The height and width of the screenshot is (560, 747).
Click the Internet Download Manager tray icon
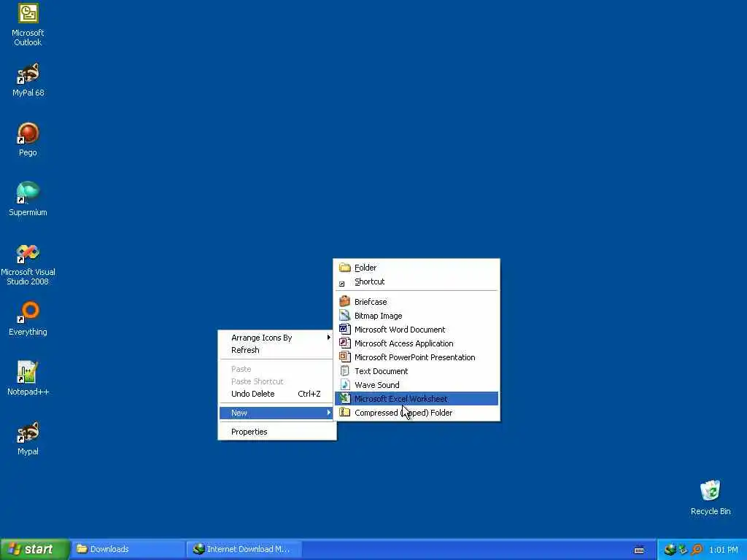[670, 550]
